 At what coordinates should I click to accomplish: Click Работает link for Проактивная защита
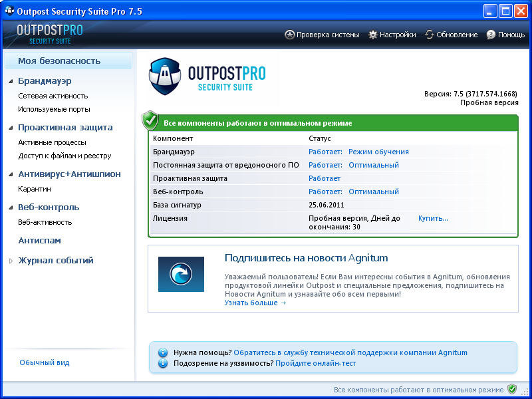pos(325,178)
